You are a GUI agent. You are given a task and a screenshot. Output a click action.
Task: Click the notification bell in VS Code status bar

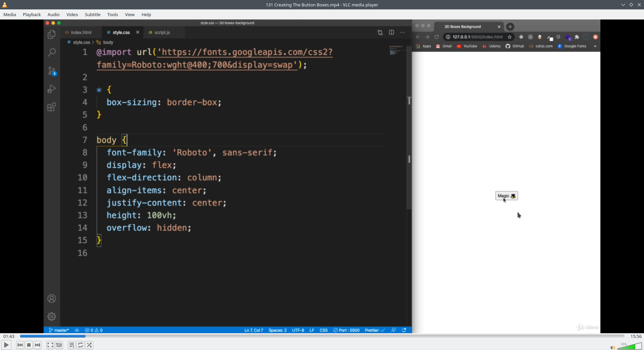[x=404, y=330]
